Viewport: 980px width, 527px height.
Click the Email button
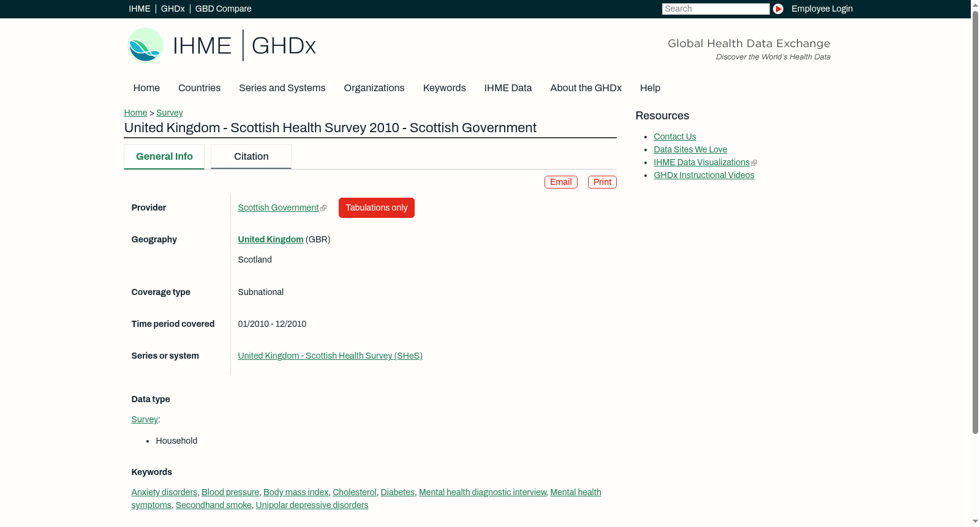(561, 182)
